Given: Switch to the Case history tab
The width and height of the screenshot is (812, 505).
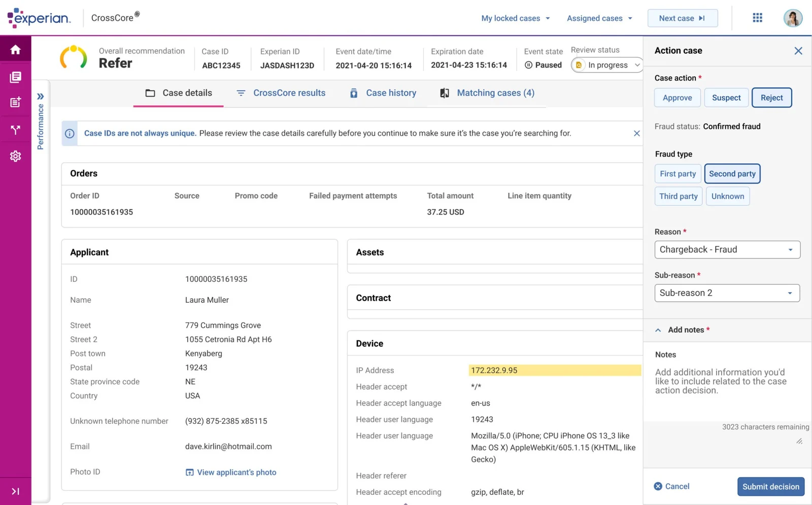Looking at the screenshot, I should click(x=383, y=93).
